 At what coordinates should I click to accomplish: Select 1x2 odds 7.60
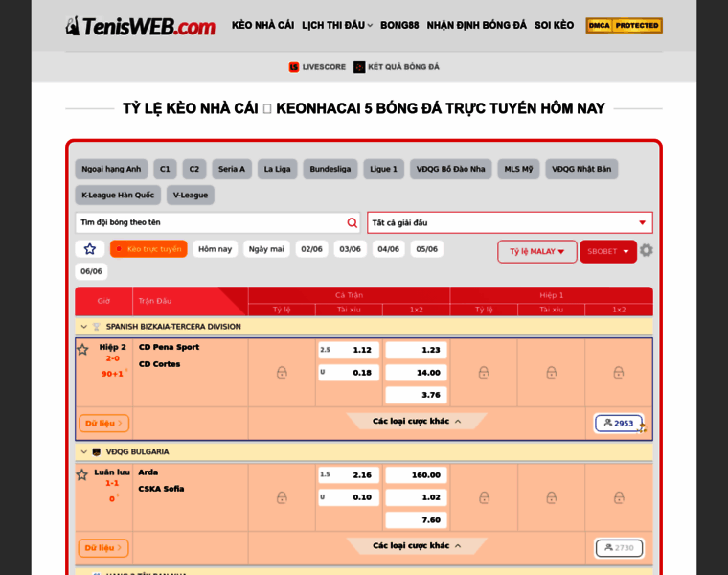[416, 520]
